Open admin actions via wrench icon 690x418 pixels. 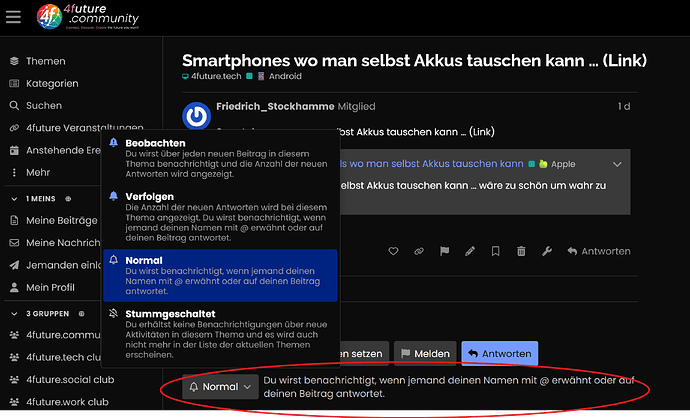click(x=547, y=251)
